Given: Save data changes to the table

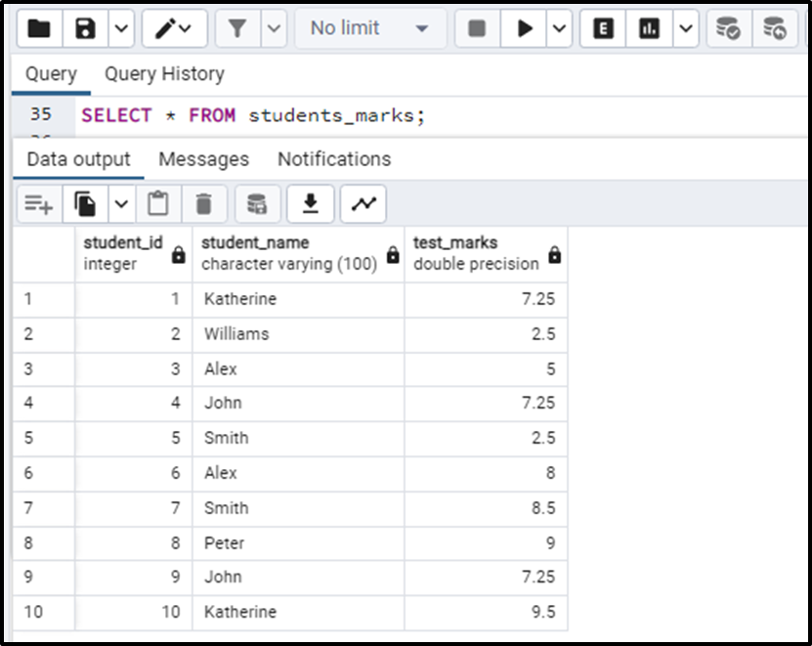Looking at the screenshot, I should point(256,203).
